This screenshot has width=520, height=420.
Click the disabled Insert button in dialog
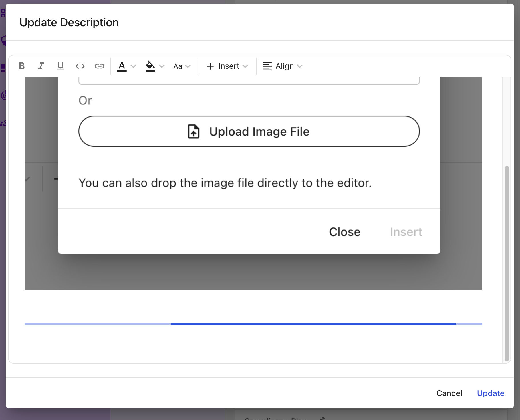coord(406,232)
